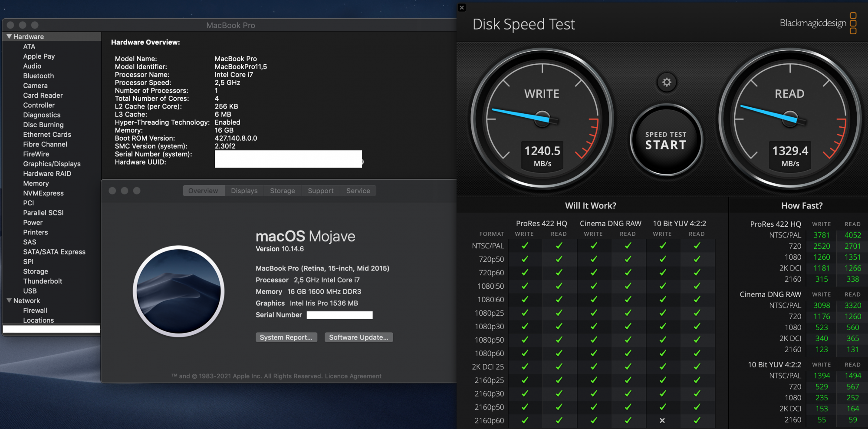Click the Software Update button
Viewport: 868px width, 429px height.
click(x=358, y=337)
